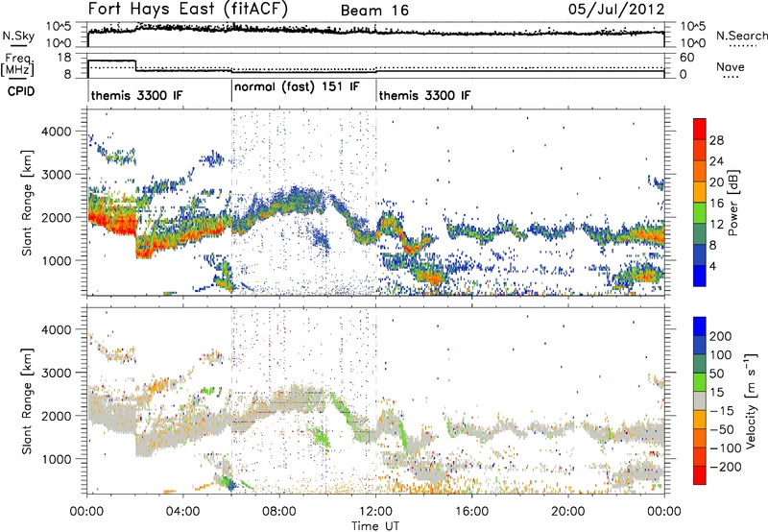The width and height of the screenshot is (768, 532).
Task: Click the '60' Nave axis tick
Action: 687,58
